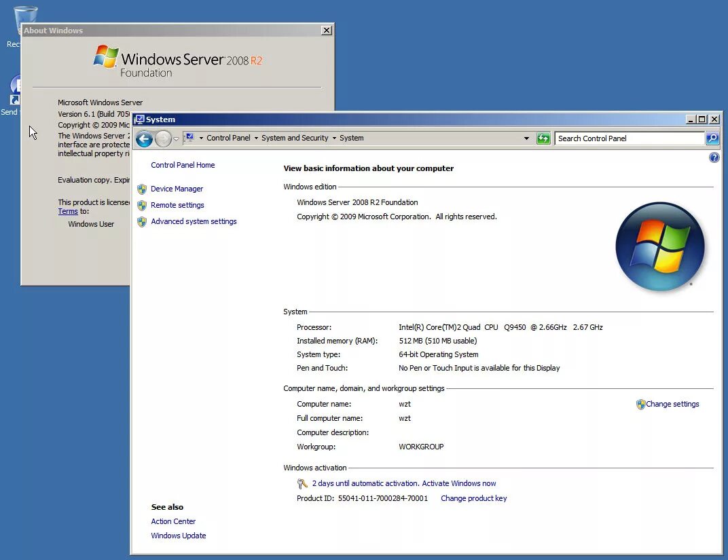Click Change settings link
728x560 pixels.
pyautogui.click(x=672, y=404)
